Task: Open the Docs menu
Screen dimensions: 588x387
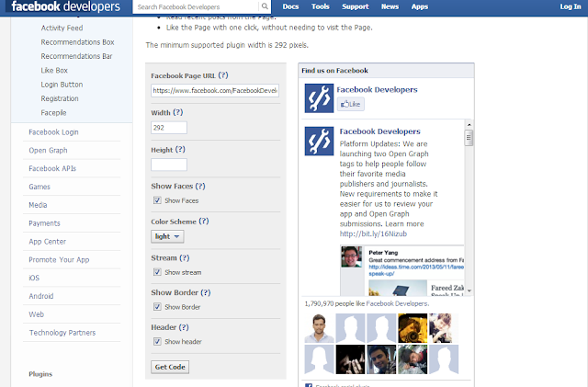Action: [290, 6]
